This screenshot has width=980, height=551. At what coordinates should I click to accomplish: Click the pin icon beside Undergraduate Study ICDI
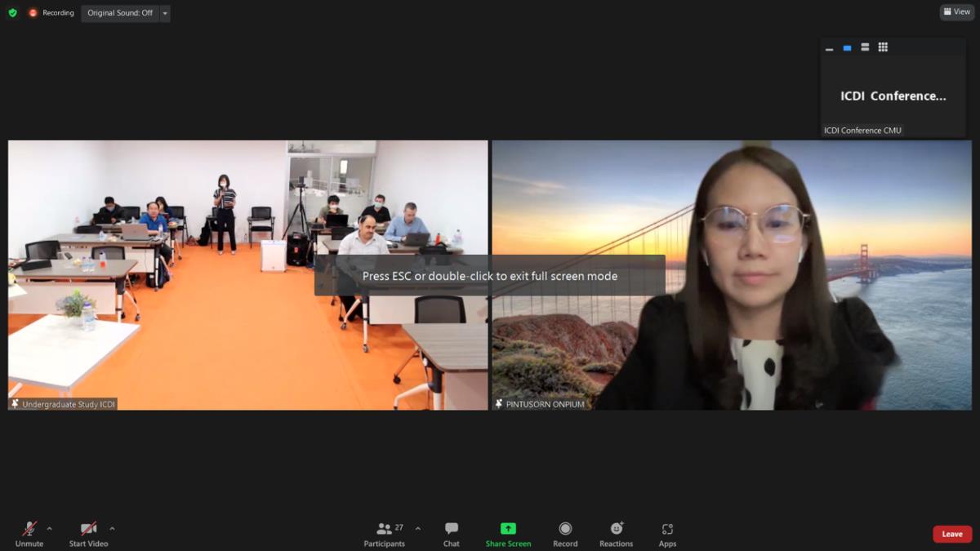[x=15, y=404]
